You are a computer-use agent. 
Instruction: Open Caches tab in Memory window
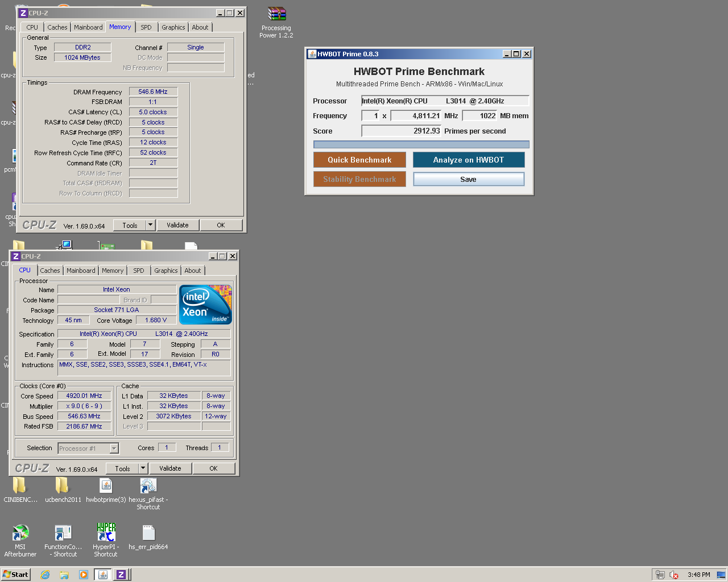57,27
